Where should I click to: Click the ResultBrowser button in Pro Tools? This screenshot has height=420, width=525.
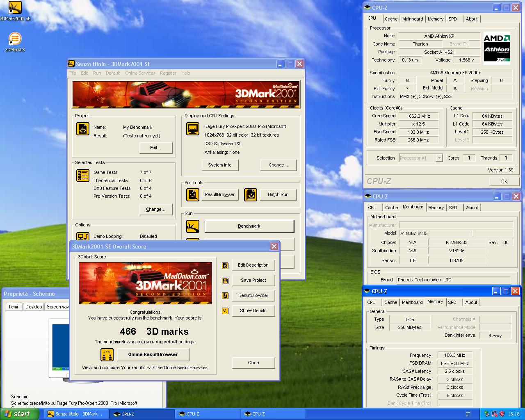(220, 194)
